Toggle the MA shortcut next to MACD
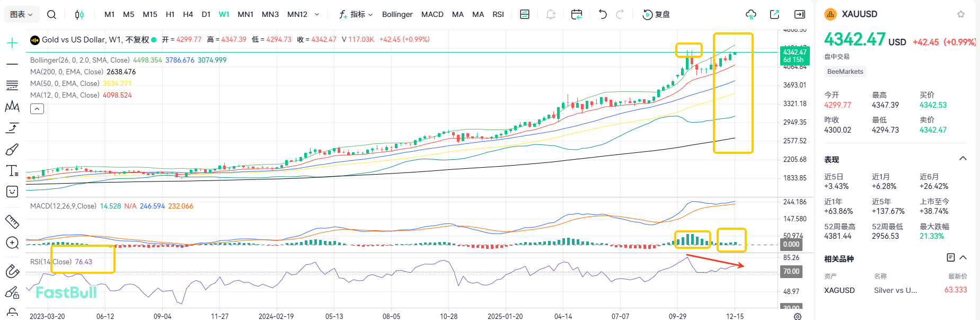 pos(458,14)
